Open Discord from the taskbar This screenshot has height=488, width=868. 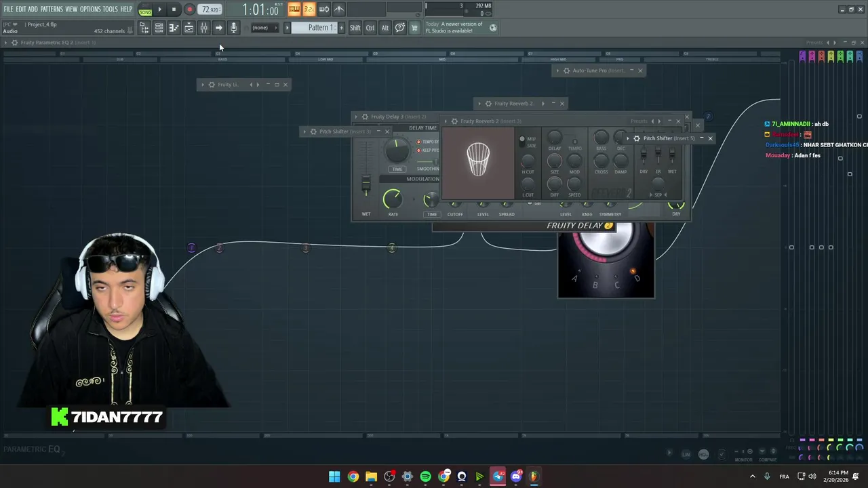tap(516, 476)
